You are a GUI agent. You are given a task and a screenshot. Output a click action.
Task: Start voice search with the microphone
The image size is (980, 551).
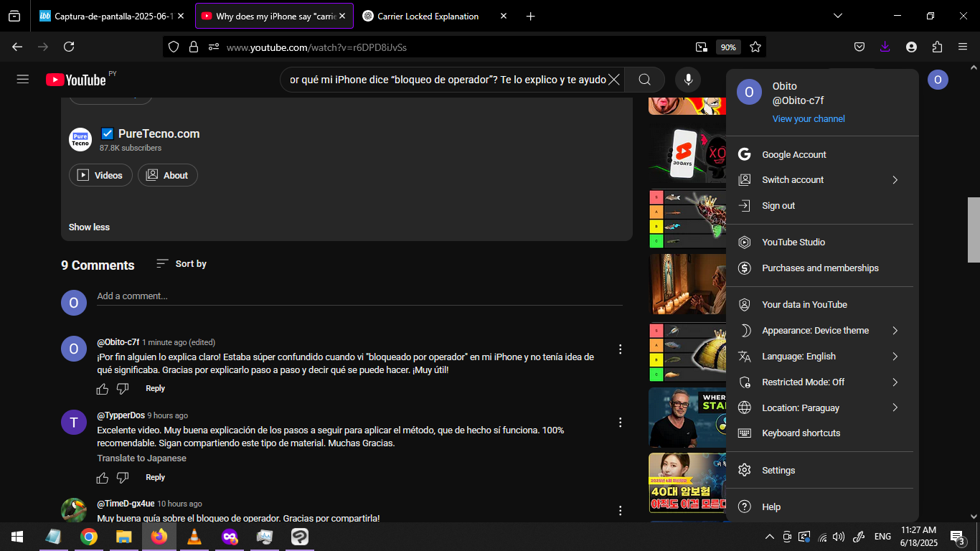point(688,80)
